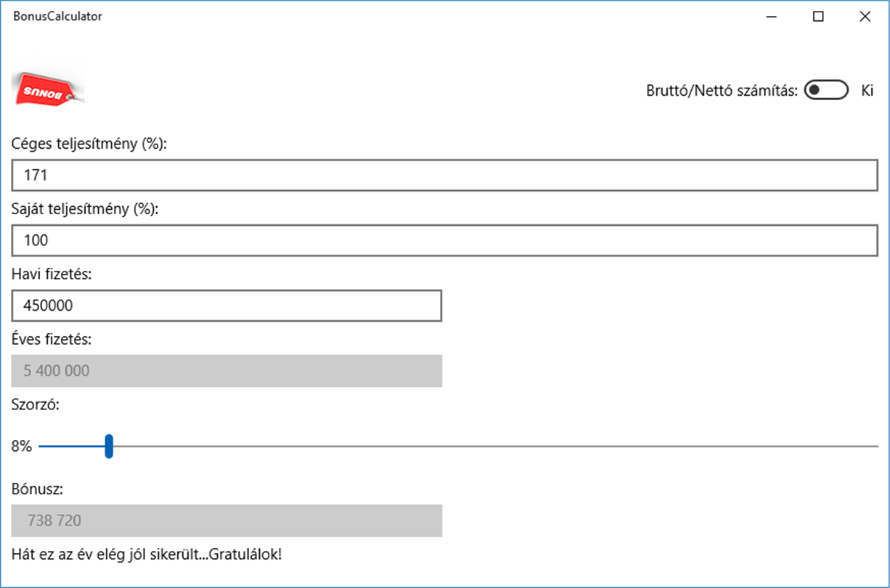Click the greyed Éves fizetés field

[226, 371]
